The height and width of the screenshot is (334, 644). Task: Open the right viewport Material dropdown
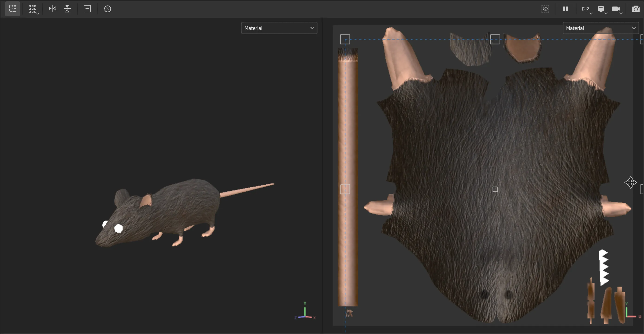point(601,28)
